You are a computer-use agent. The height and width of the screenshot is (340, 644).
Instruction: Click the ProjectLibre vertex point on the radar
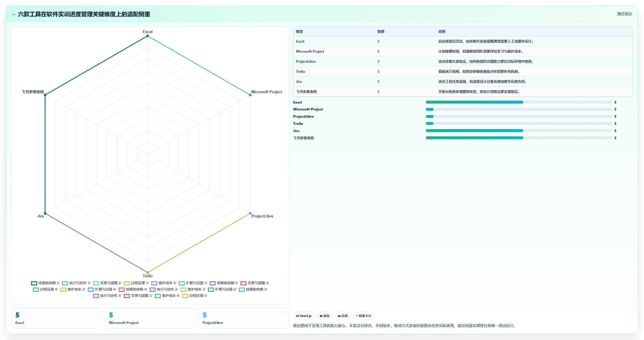[x=250, y=213]
